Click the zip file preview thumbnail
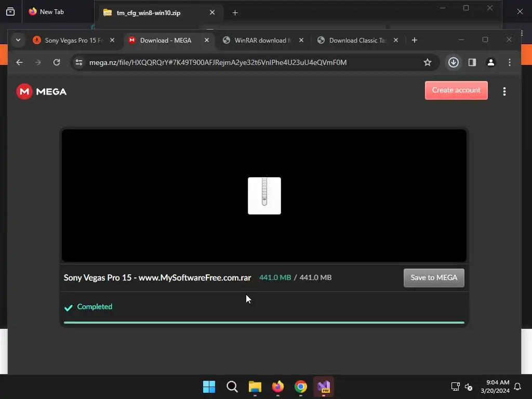Image resolution: width=532 pixels, height=399 pixels. click(264, 196)
